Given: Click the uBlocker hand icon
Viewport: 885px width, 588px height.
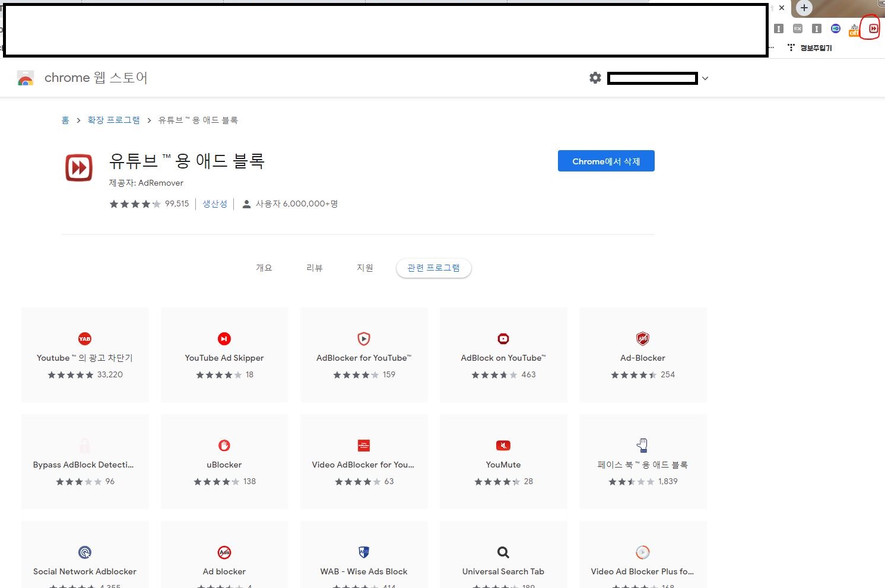Looking at the screenshot, I should (224, 446).
